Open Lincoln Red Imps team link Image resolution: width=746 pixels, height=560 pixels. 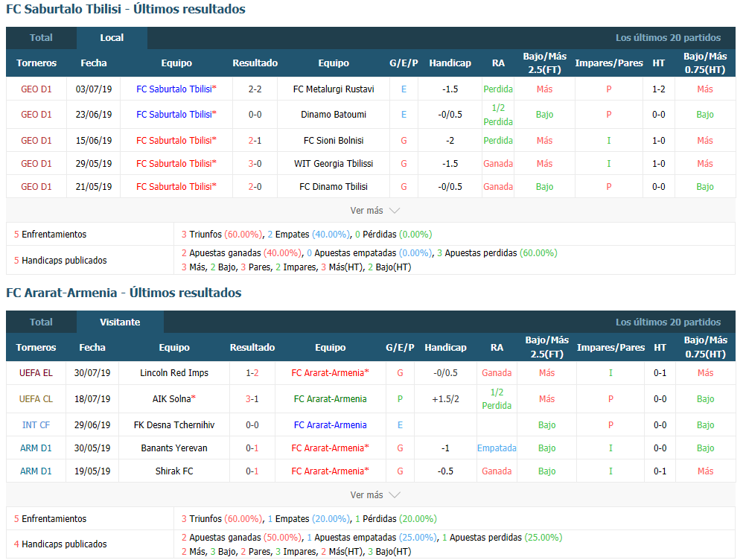[174, 372]
